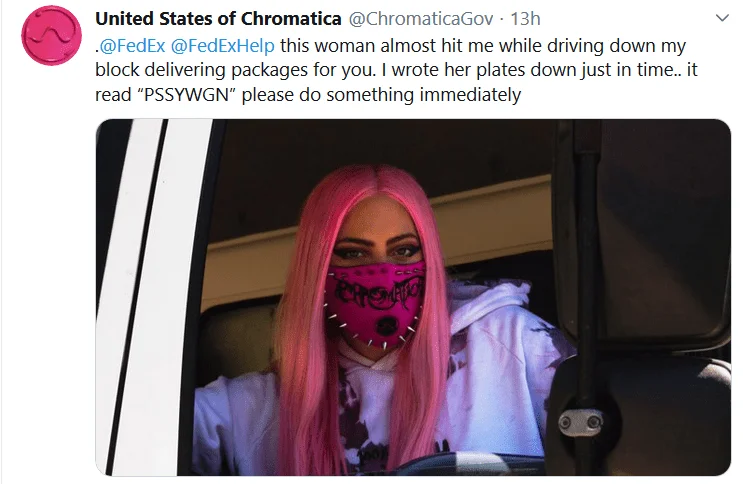Image resolution: width=743 pixels, height=484 pixels.
Task: Click the phrase please do something immediately
Action: point(381,95)
